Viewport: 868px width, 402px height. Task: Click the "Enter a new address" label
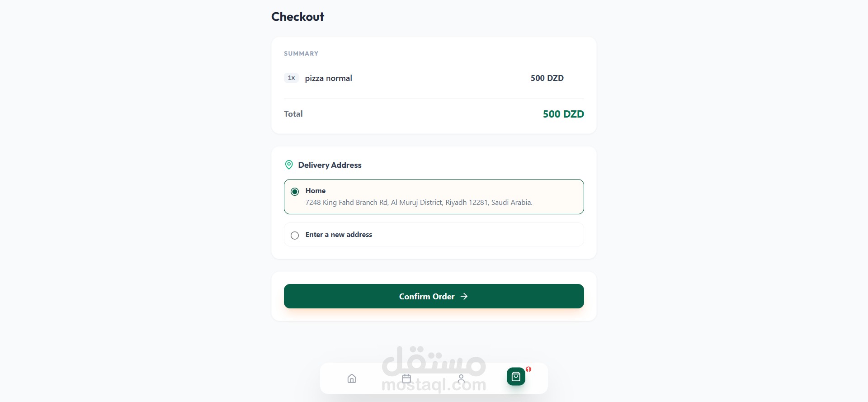(339, 235)
